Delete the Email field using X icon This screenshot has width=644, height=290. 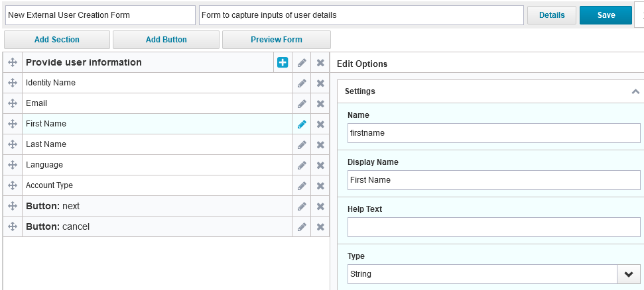coord(320,104)
